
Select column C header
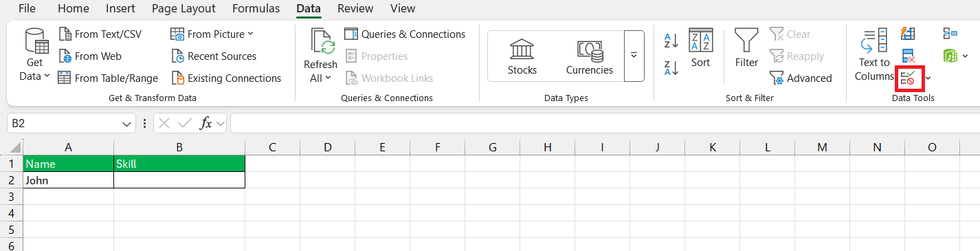272,147
